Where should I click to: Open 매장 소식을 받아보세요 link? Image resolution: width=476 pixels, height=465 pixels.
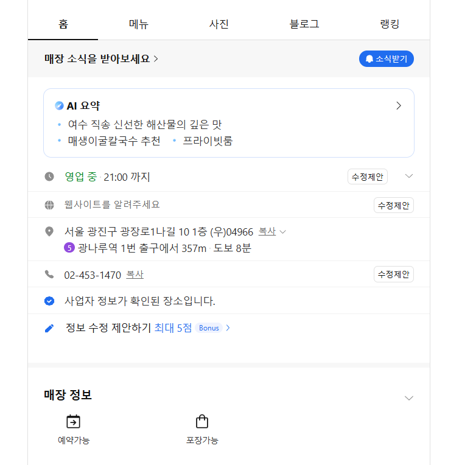[101, 58]
